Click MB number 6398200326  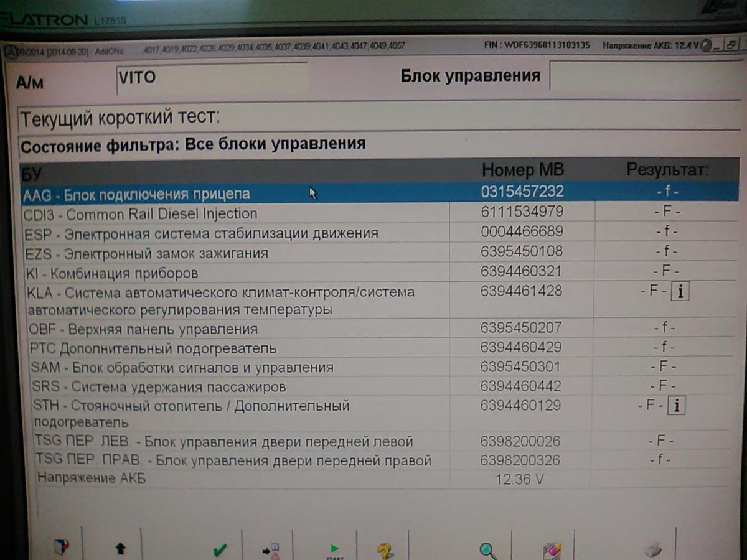click(x=520, y=460)
